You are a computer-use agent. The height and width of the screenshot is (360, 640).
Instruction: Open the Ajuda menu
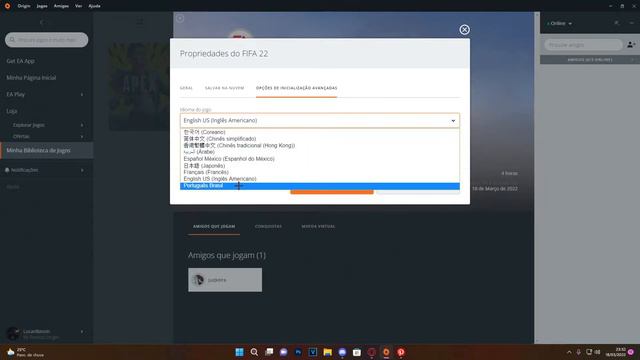point(94,6)
